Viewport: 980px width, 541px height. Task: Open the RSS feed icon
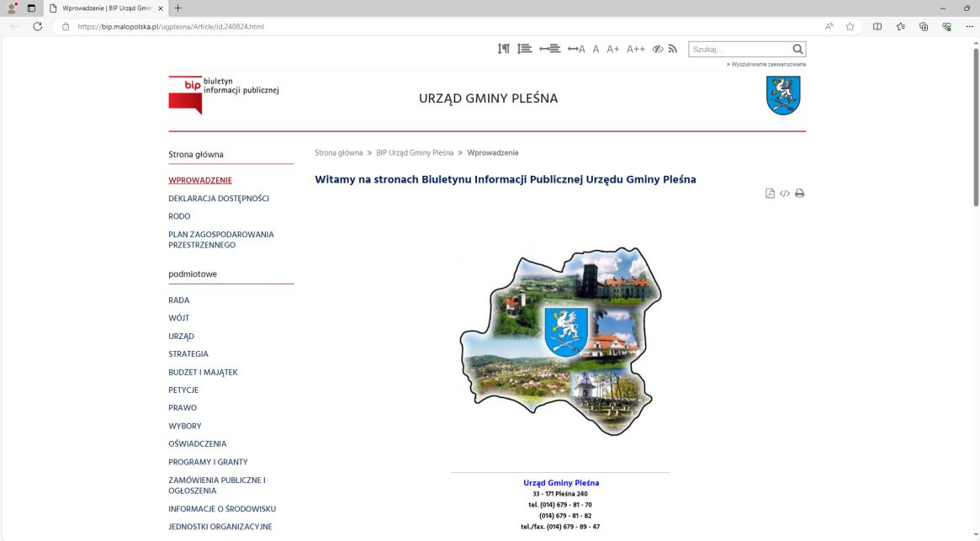tap(672, 49)
